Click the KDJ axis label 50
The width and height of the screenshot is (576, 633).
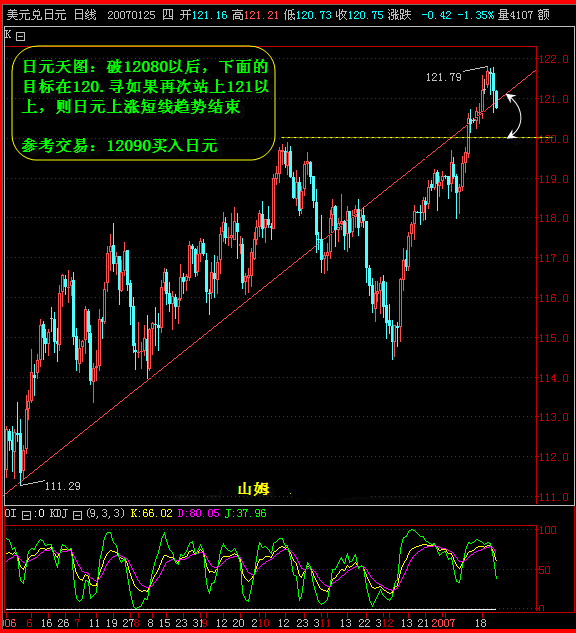[545, 570]
